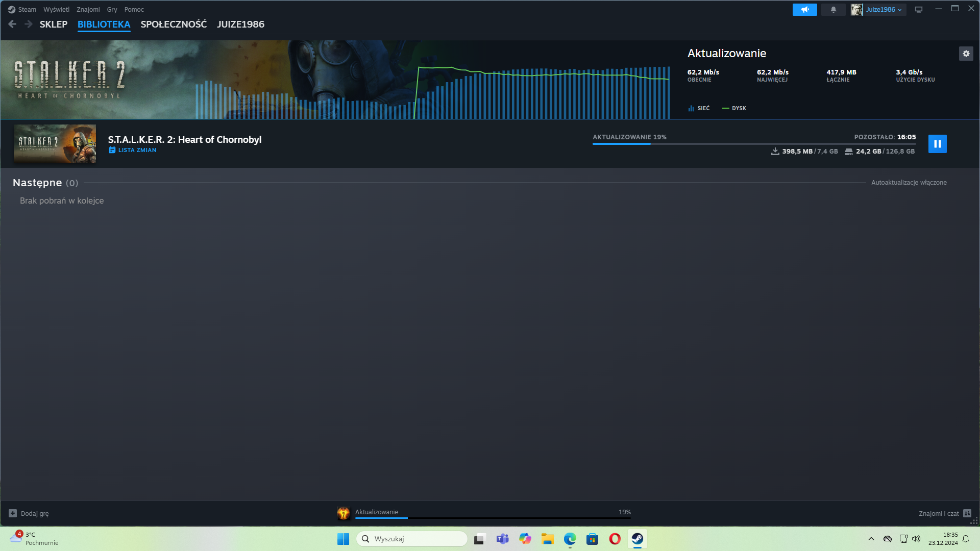Open Copilot from taskbar

525,539
